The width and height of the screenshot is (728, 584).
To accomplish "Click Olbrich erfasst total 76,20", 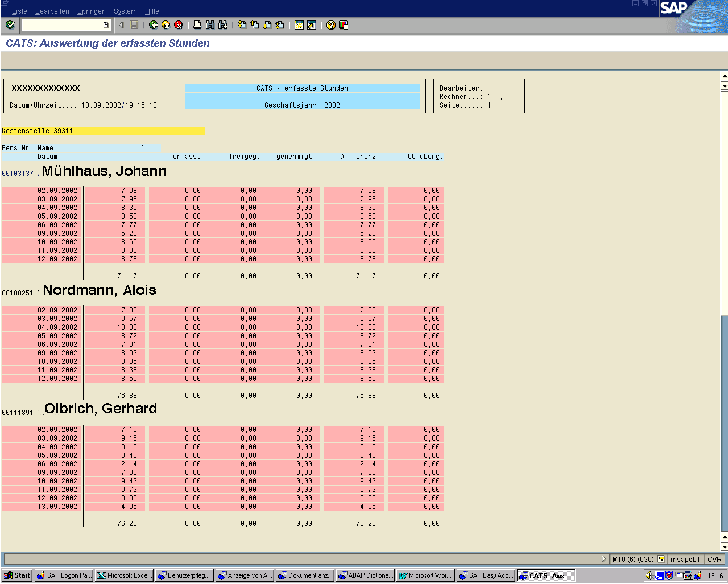I will (x=127, y=524).
